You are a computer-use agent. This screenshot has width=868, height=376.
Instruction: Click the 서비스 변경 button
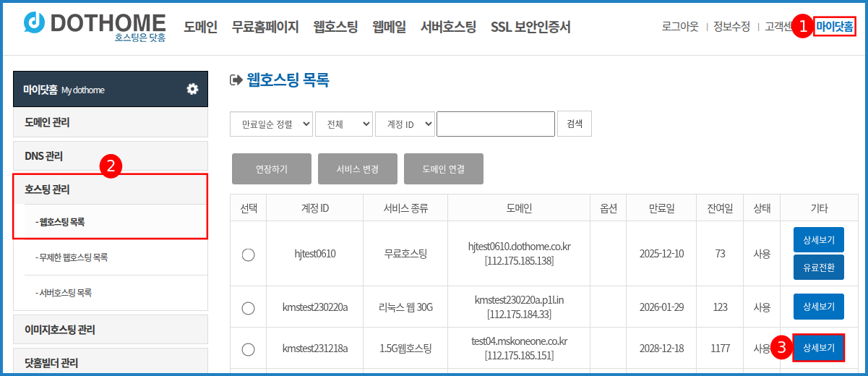click(357, 169)
